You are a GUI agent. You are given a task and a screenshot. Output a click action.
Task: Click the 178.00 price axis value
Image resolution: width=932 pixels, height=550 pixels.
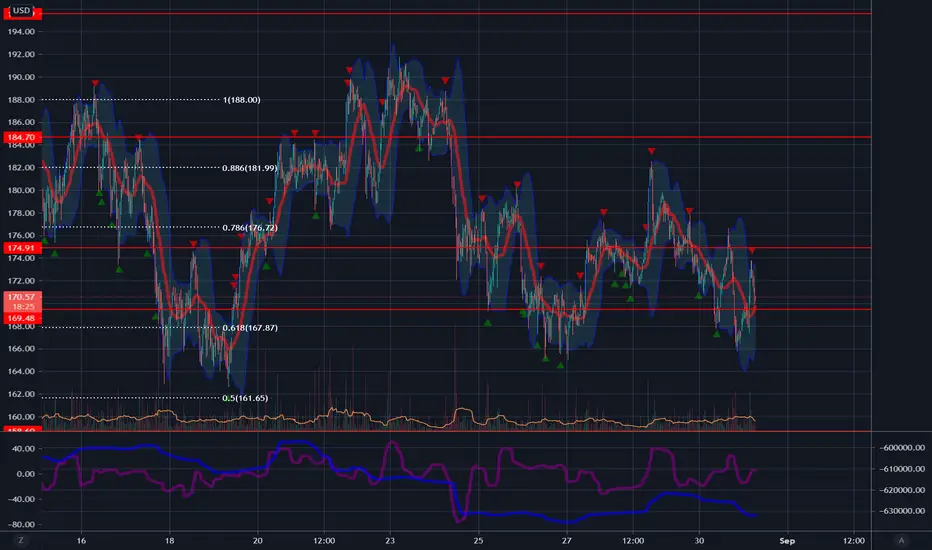(x=21, y=213)
